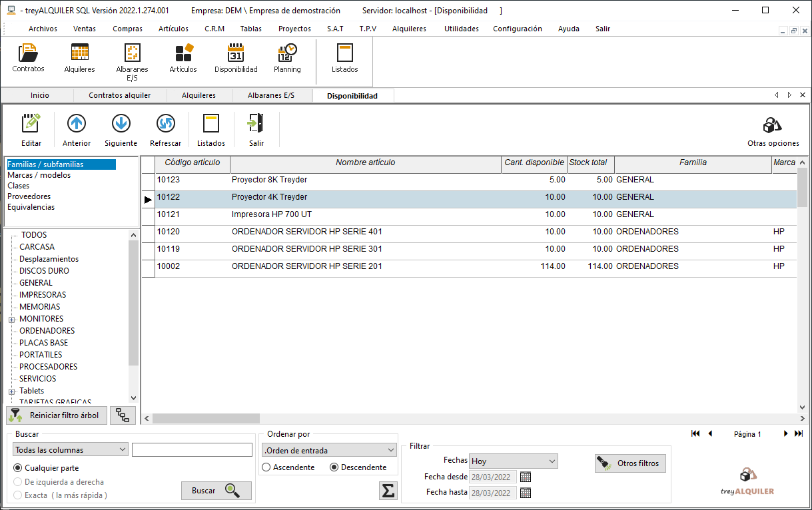This screenshot has width=812, height=510.
Task: Select PORTATILES in family tree
Action: [x=41, y=355]
